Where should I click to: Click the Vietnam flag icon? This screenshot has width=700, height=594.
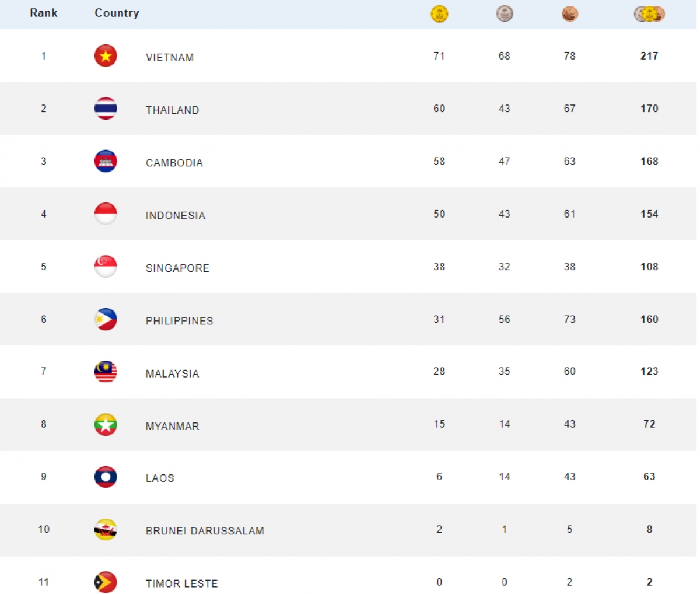click(x=106, y=56)
